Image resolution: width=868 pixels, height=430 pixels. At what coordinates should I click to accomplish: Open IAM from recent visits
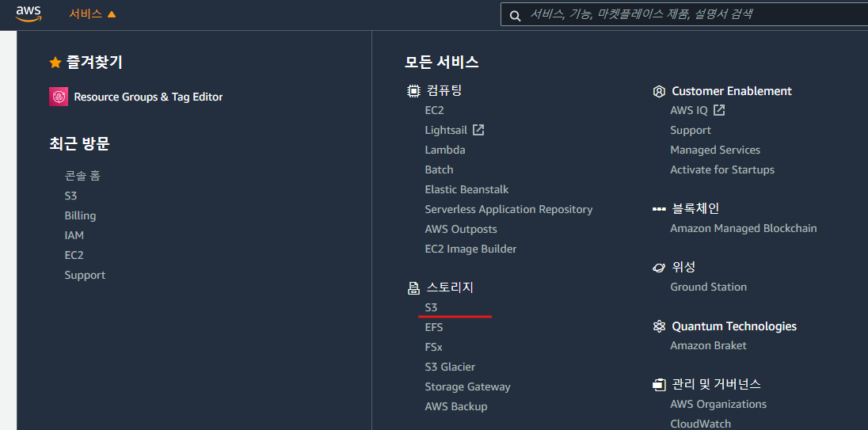click(x=74, y=235)
